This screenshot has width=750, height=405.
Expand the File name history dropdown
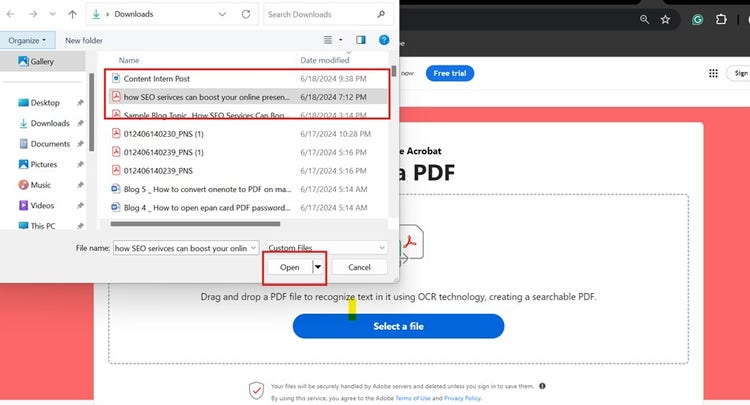254,248
